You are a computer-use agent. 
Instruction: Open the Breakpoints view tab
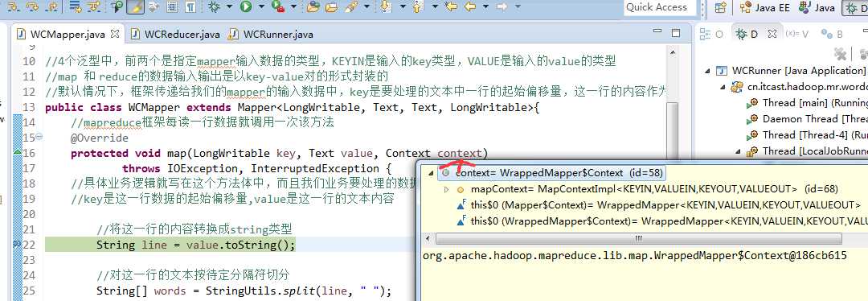[x=832, y=34]
